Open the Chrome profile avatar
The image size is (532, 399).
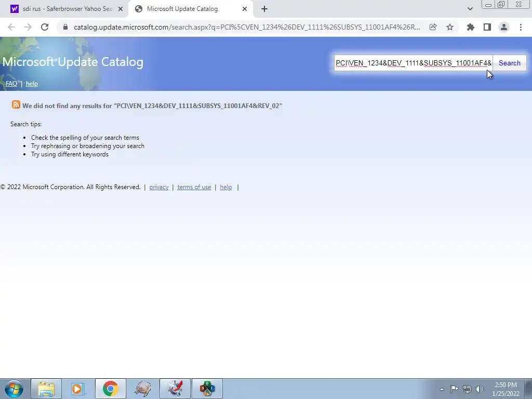pos(504,27)
